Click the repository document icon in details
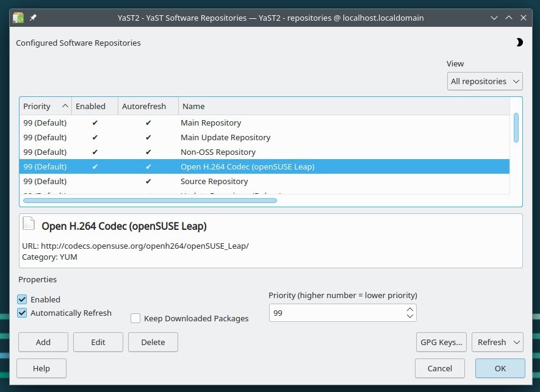540x392 pixels. (x=29, y=223)
